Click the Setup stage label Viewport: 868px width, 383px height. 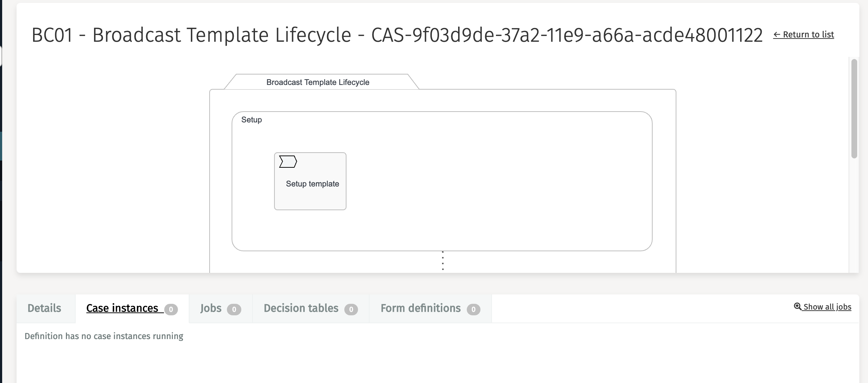tap(251, 120)
